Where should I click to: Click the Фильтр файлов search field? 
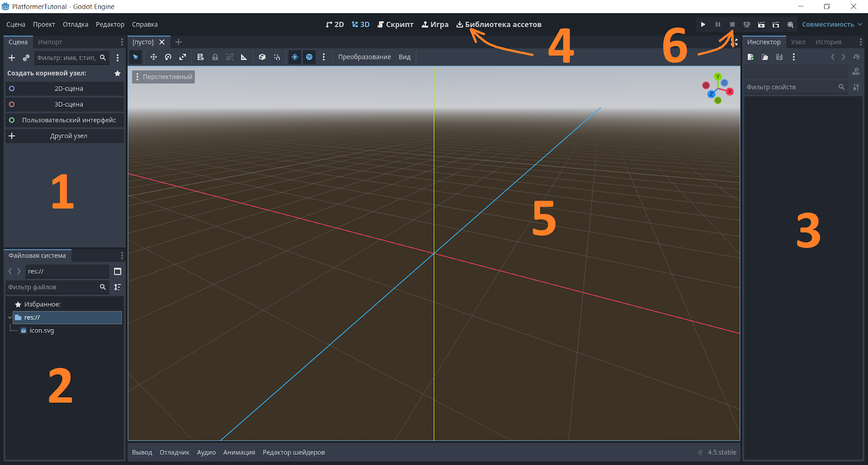tap(52, 287)
